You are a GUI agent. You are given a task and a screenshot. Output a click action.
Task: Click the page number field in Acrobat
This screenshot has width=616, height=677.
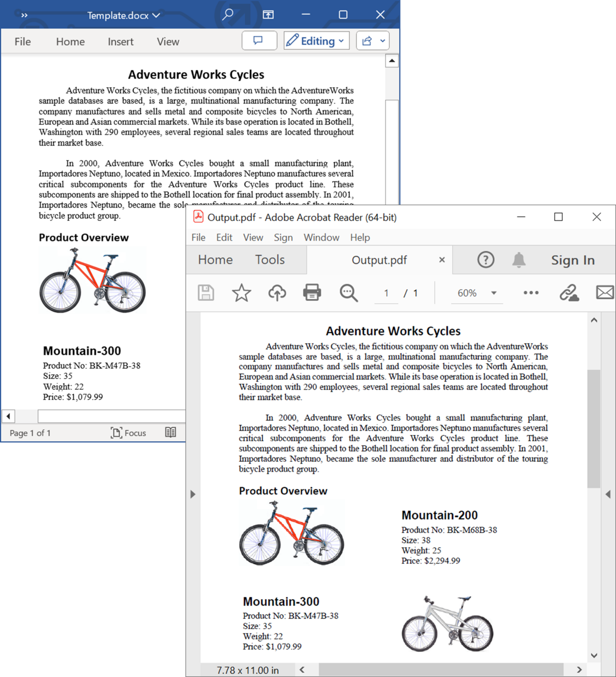(x=386, y=293)
